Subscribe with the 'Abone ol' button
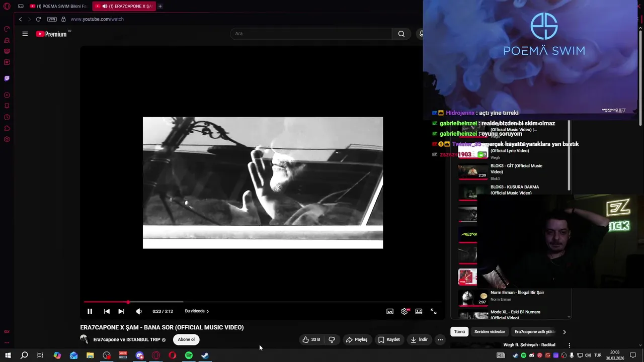This screenshot has width=644, height=362. coord(186,339)
